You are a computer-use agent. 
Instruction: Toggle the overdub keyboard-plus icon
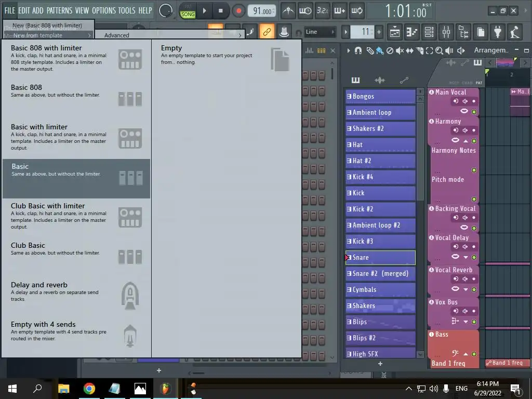pyautogui.click(x=340, y=11)
